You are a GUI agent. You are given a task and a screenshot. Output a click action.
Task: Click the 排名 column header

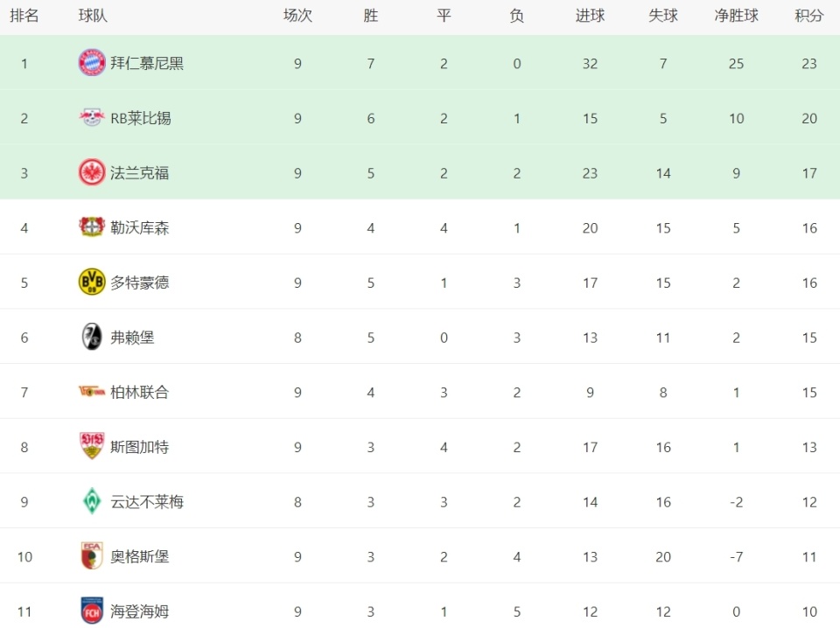coord(24,16)
